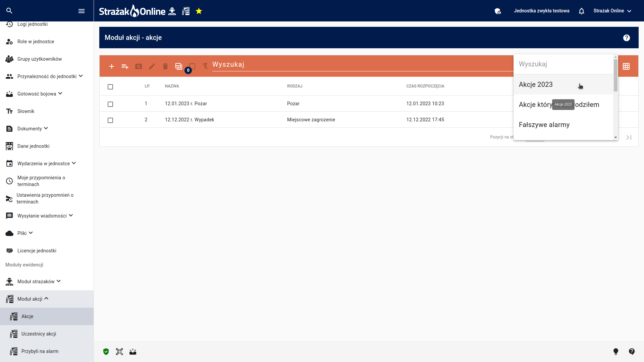Viewport: 644px width, 362px height.
Task: Select Akcje 2023 saved filter
Action: click(563, 84)
